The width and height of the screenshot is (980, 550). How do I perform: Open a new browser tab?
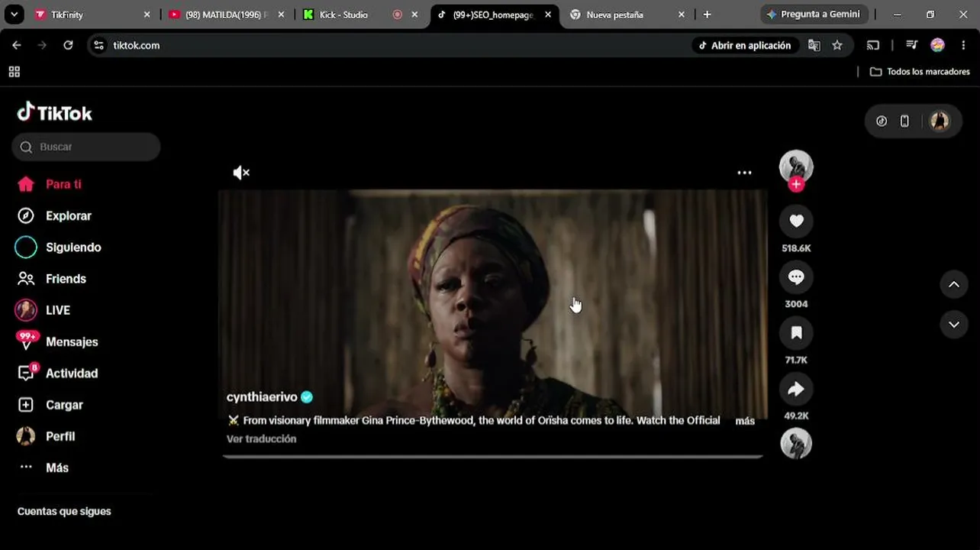(x=707, y=15)
